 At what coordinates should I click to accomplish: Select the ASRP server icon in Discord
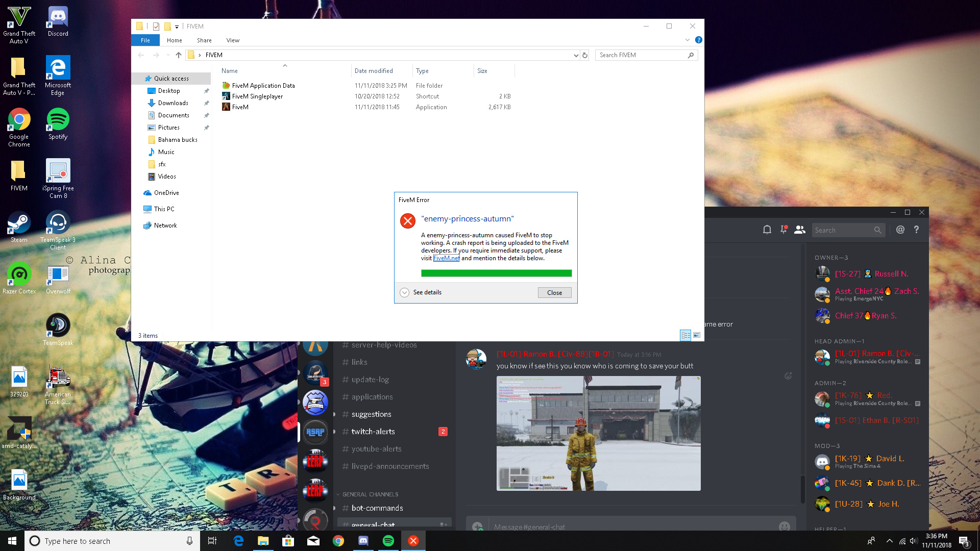coord(315,432)
